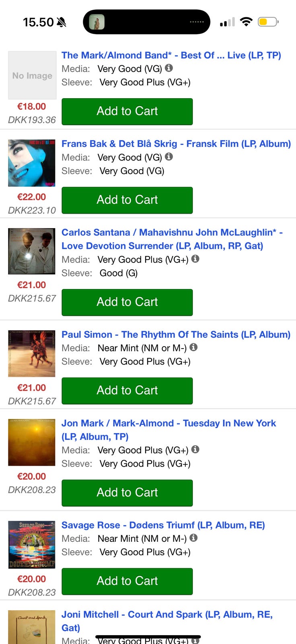This screenshot has height=644, width=296.
Task: Open Frans Bak & Det Blå Skrig listing link
Action: click(176, 144)
